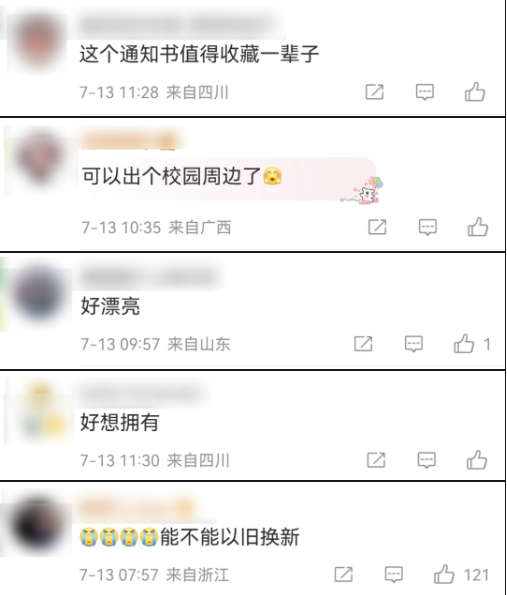Like the comment from 四川 at 11:28

coord(475,92)
